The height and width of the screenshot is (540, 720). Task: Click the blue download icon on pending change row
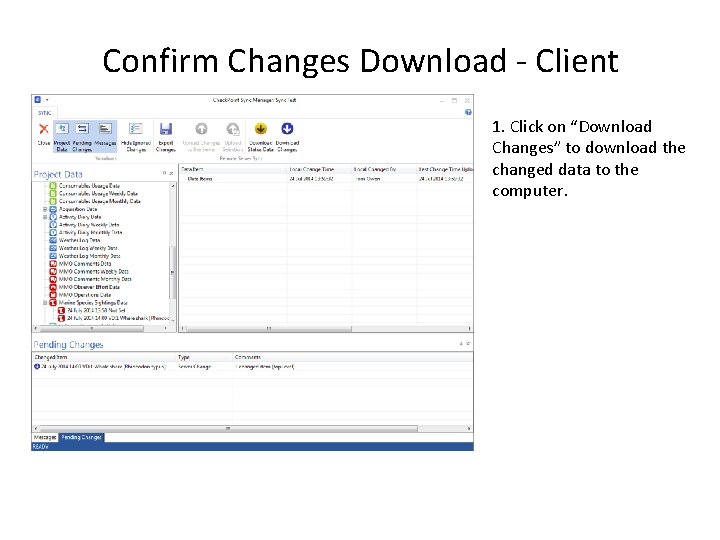(x=37, y=366)
